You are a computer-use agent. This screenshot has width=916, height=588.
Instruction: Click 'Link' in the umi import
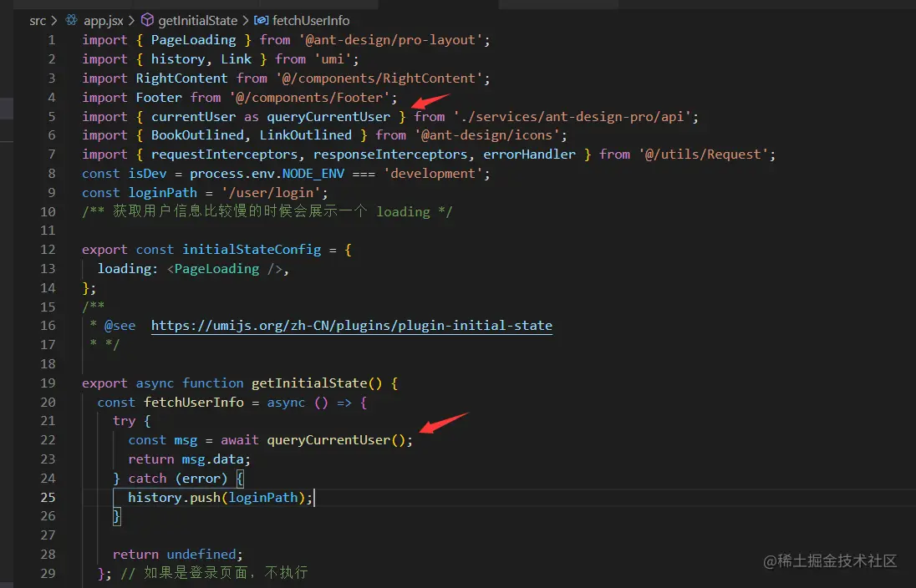tap(236, 59)
